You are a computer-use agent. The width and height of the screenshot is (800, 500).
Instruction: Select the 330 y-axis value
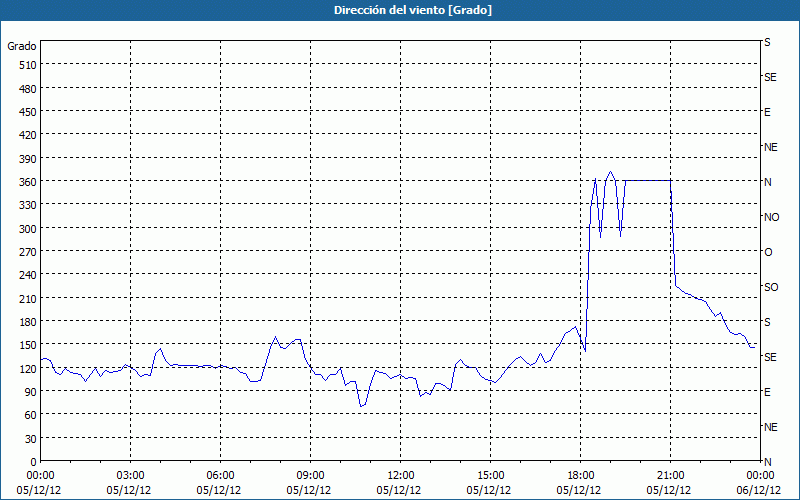click(28, 205)
